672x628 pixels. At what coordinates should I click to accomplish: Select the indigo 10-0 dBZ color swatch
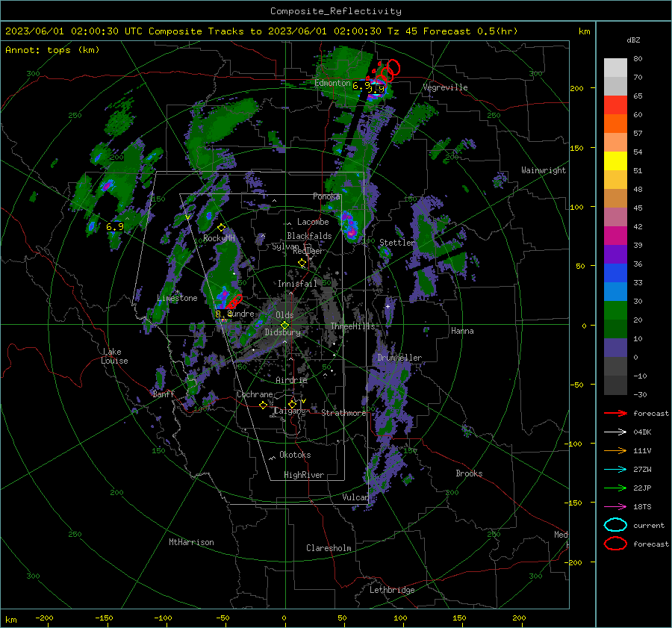point(615,348)
